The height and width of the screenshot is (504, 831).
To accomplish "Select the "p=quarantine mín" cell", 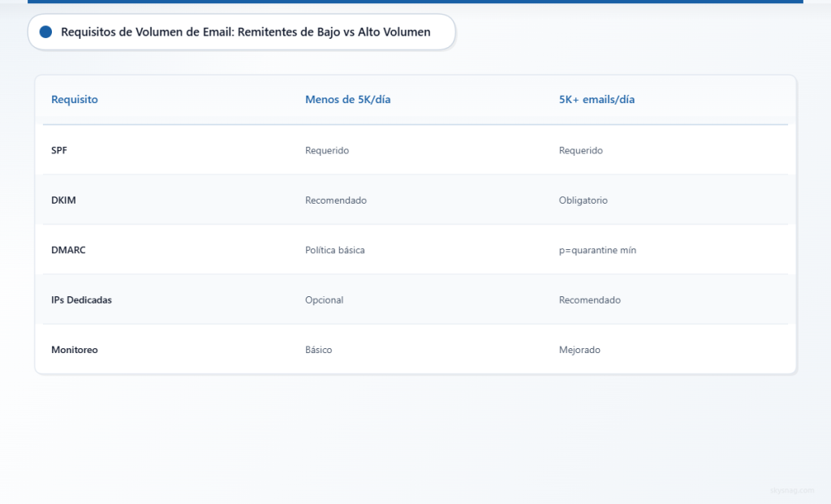I will [597, 250].
